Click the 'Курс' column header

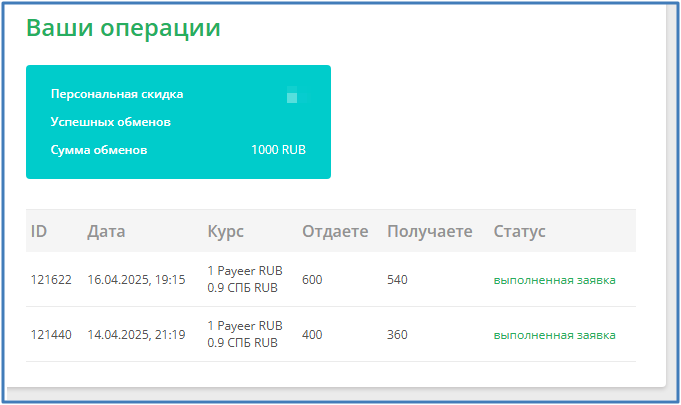[225, 232]
